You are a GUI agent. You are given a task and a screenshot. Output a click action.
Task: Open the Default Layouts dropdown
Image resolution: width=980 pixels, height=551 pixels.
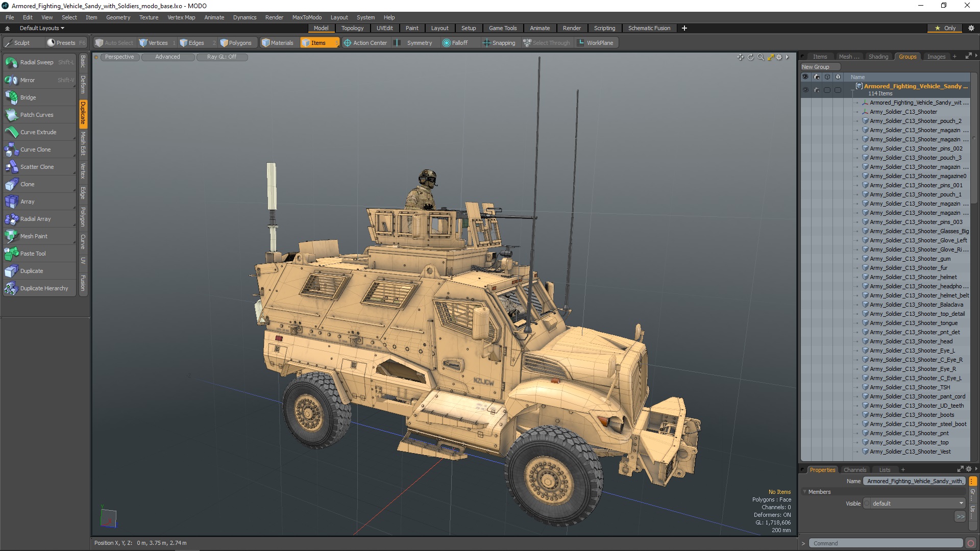click(x=42, y=28)
